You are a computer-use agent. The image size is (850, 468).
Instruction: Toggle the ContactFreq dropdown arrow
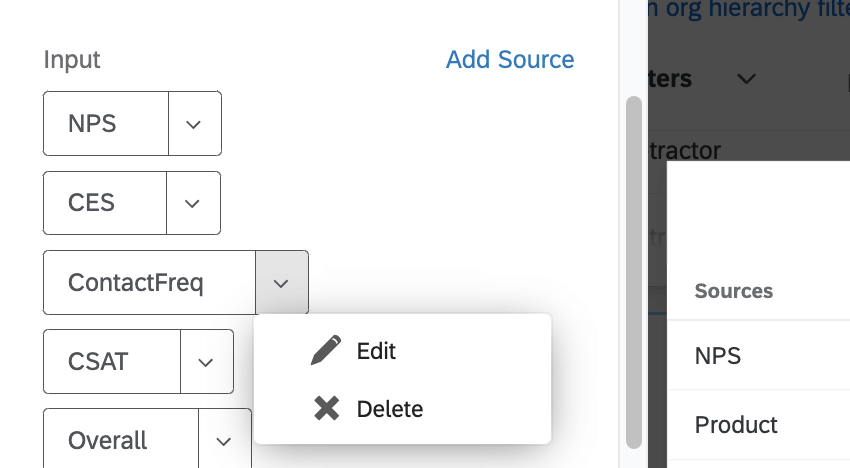click(281, 283)
